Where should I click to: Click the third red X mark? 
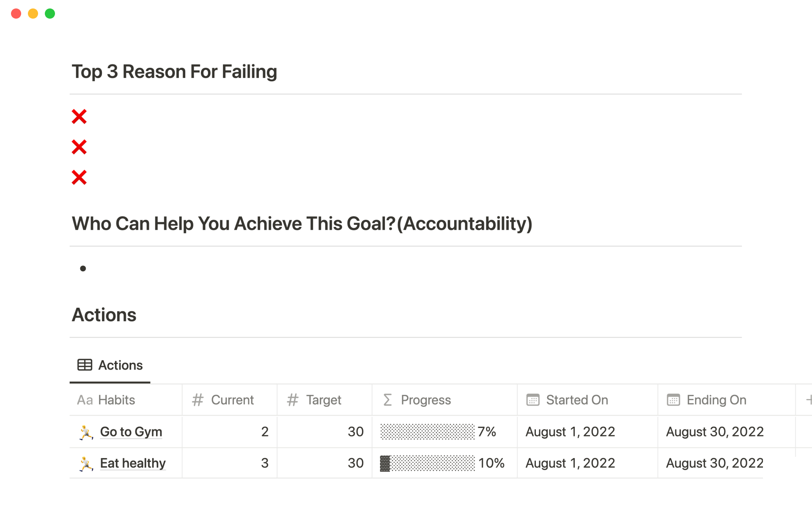point(79,177)
